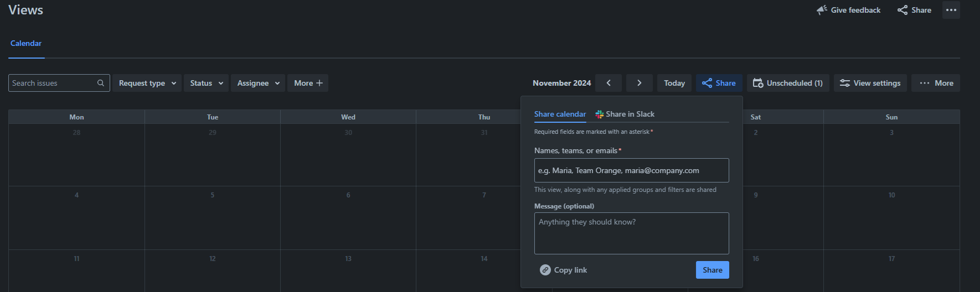Screen dimensions: 980x292
Task: Open the top-right Share button beside Give feedback
Action: pyautogui.click(x=914, y=10)
